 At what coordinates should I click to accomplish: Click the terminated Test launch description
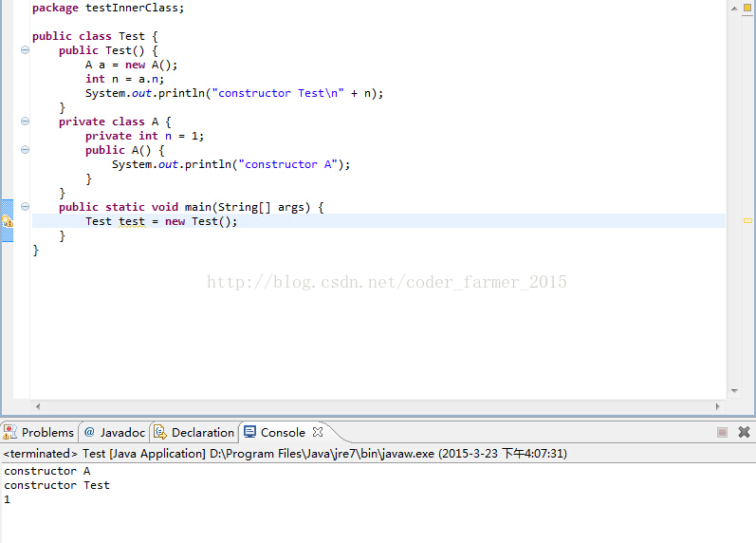click(285, 453)
